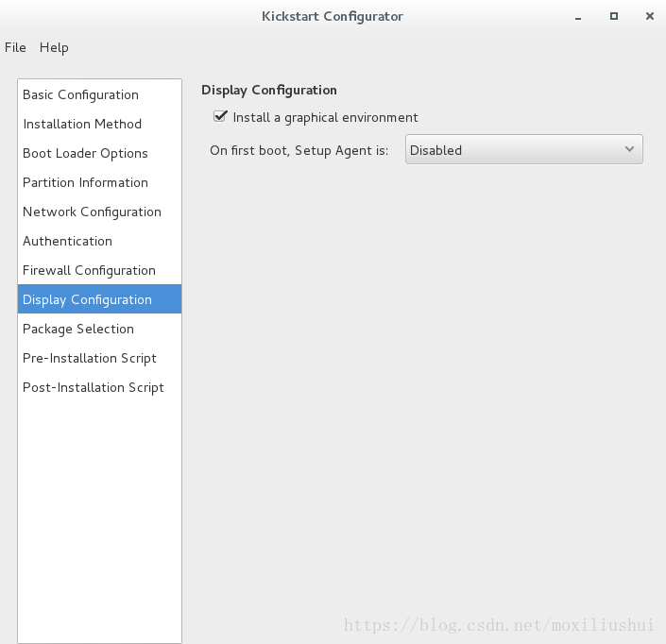666x644 pixels.
Task: Maximize the Kickstart Configurator window
Action: pos(614,16)
